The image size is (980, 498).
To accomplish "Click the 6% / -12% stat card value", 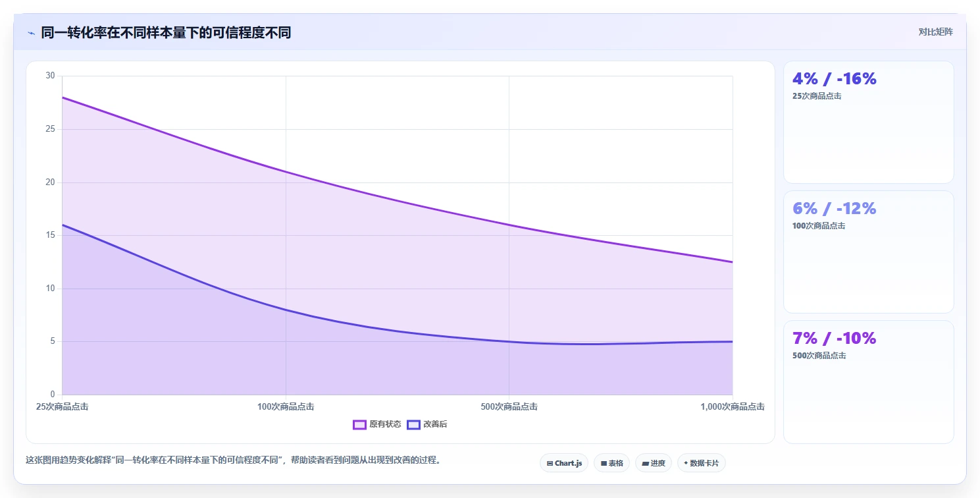I will point(835,208).
